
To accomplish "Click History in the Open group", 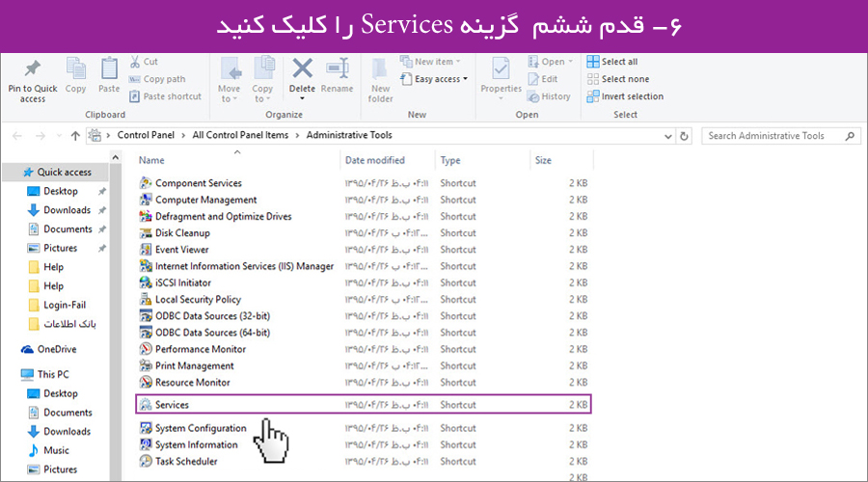I will [x=549, y=96].
